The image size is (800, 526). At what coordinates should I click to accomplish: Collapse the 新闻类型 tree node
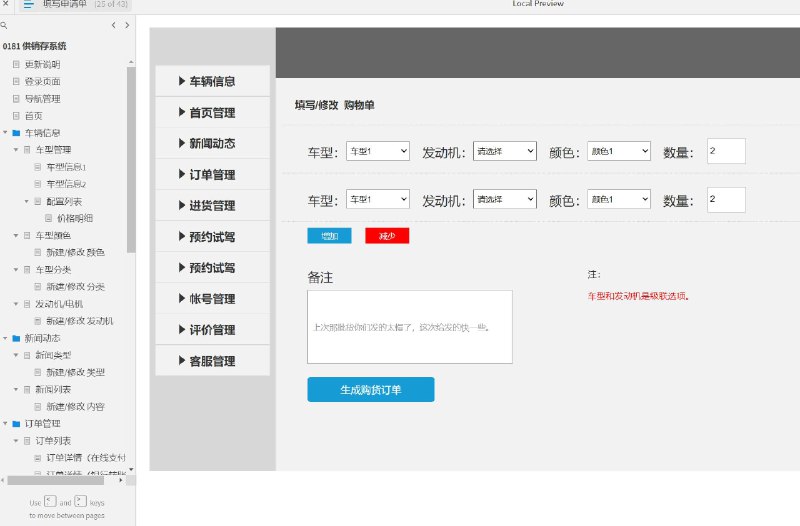(16, 355)
